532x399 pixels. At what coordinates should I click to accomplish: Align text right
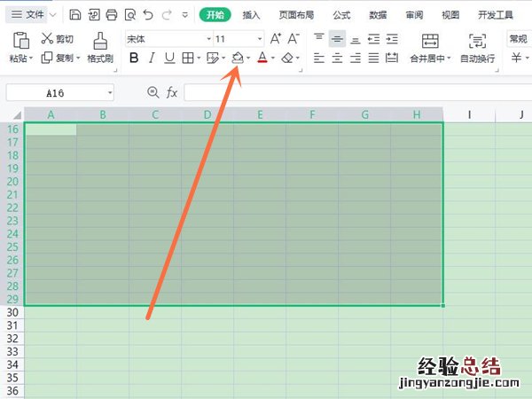pos(356,58)
